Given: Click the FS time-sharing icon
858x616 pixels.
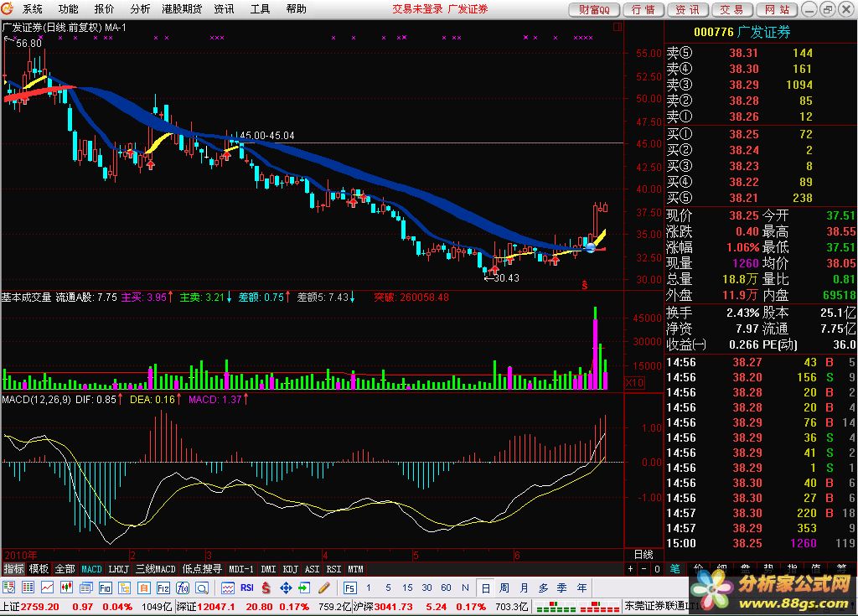Looking at the screenshot, I should tap(349, 588).
